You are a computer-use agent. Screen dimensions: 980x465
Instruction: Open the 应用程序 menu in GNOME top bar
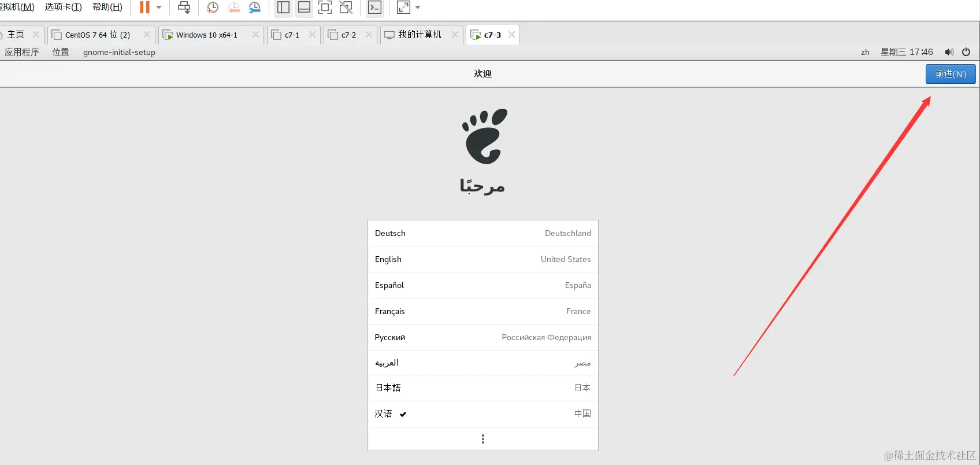[22, 52]
